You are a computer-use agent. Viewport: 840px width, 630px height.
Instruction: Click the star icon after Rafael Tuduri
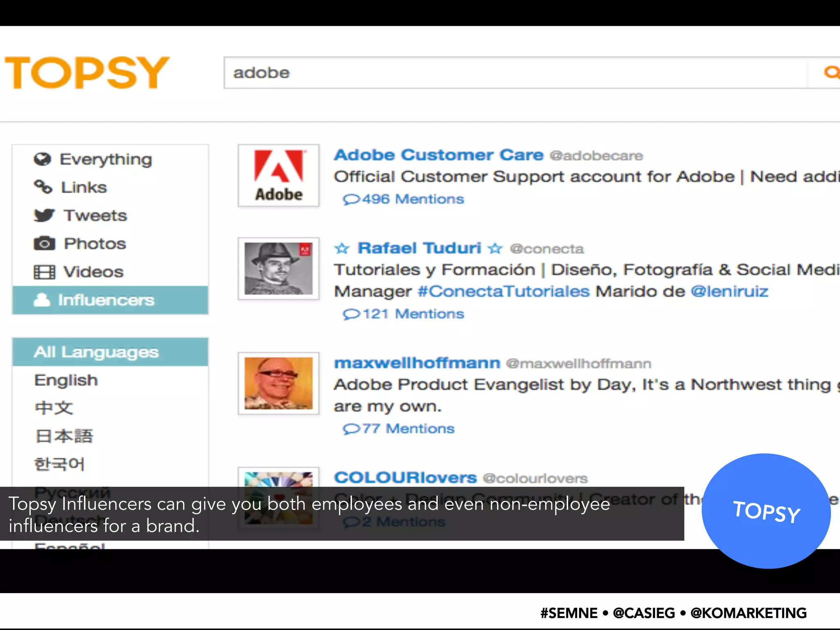click(495, 248)
